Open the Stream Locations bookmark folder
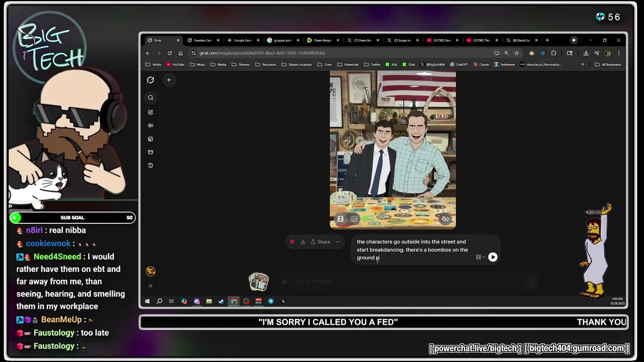Viewport: 644px width, 362px height. click(x=297, y=64)
